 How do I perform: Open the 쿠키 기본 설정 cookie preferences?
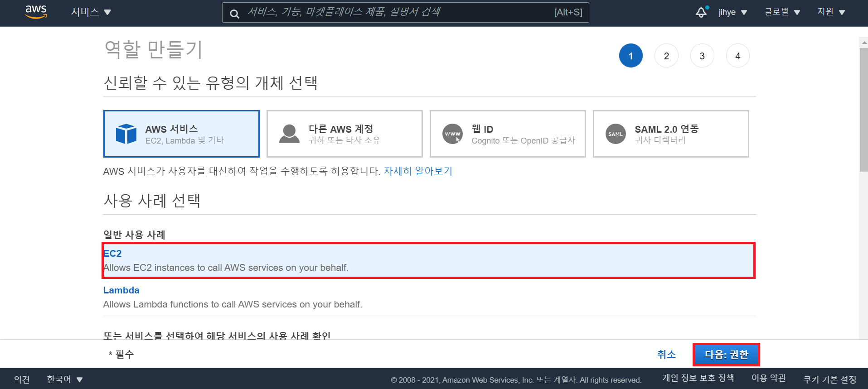coord(830,379)
